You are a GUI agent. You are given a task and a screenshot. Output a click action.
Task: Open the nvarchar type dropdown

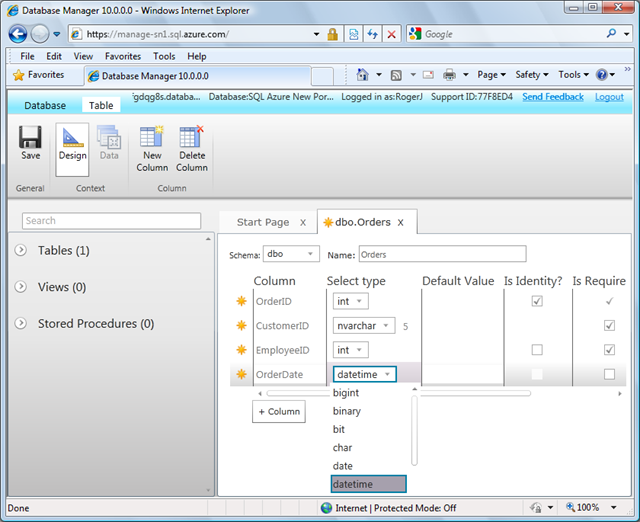(x=364, y=326)
